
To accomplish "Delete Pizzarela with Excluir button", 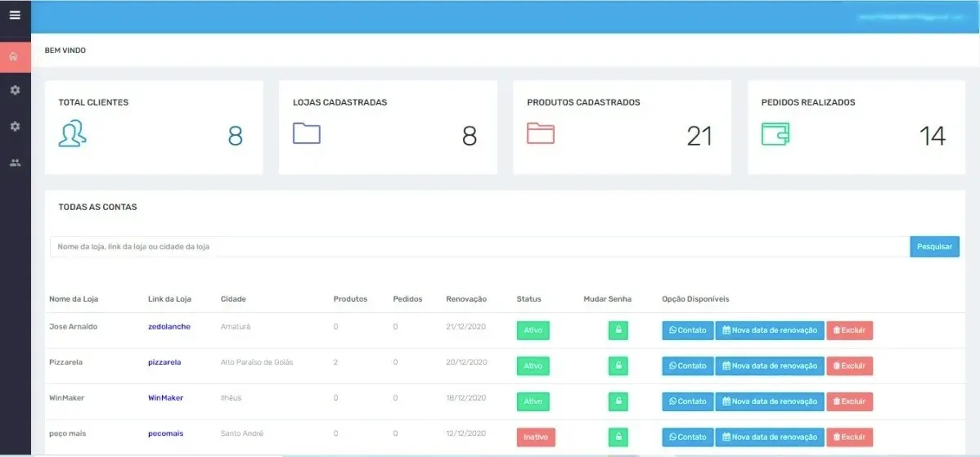I will point(849,366).
